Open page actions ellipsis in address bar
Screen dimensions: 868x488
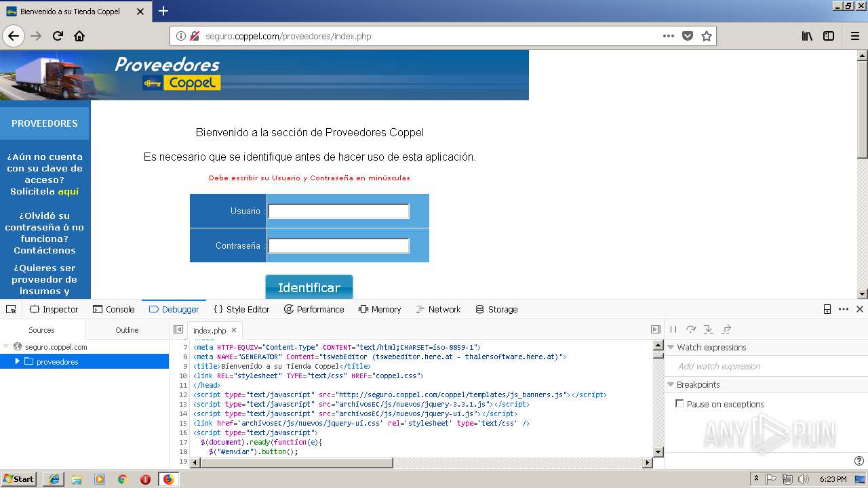pos(668,36)
